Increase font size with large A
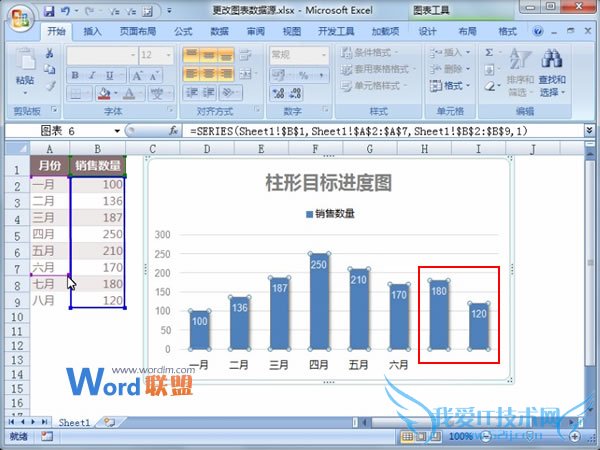The image size is (600, 450). 137,76
